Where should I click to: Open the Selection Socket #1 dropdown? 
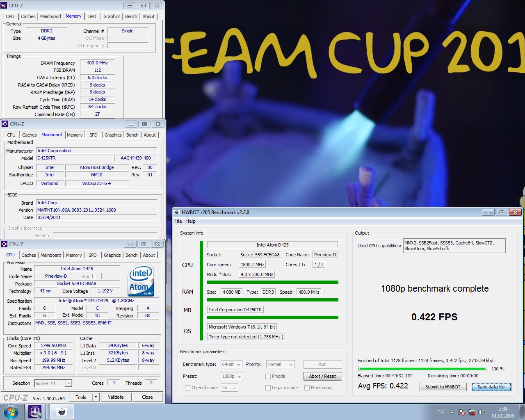pyautogui.click(x=53, y=383)
